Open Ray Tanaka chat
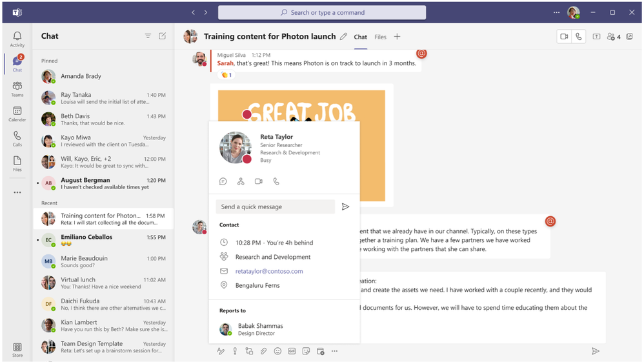 coord(103,98)
